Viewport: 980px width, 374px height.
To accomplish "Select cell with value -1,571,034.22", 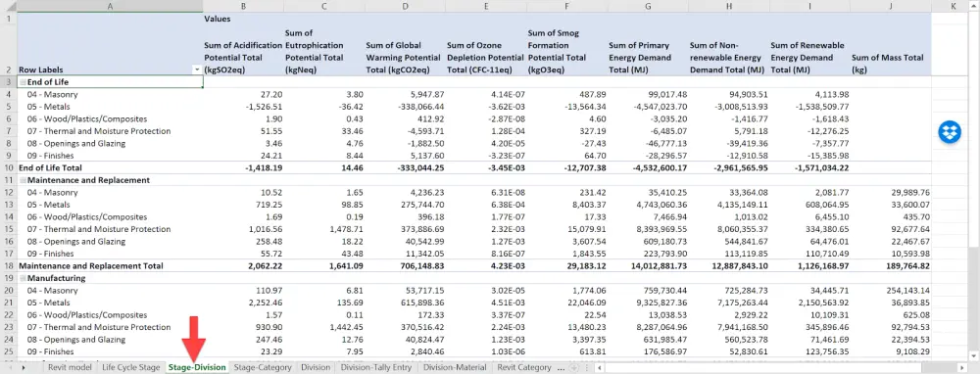I will point(810,167).
